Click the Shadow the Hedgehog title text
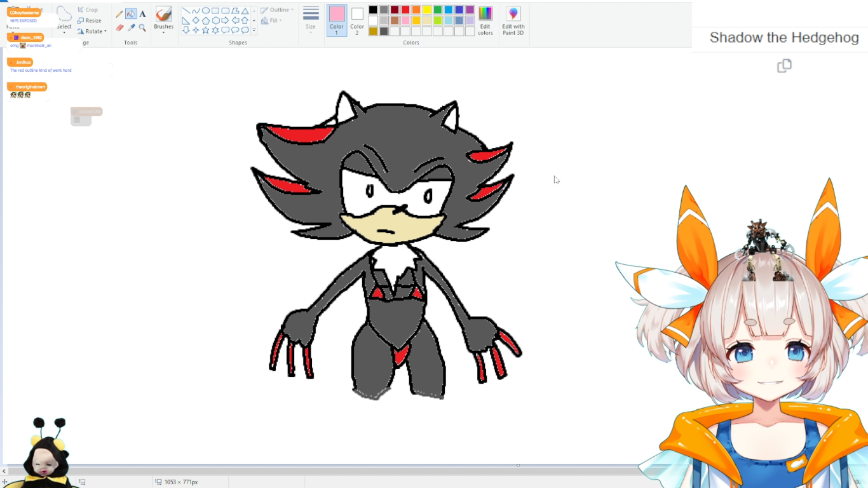The image size is (868, 488). tap(784, 37)
